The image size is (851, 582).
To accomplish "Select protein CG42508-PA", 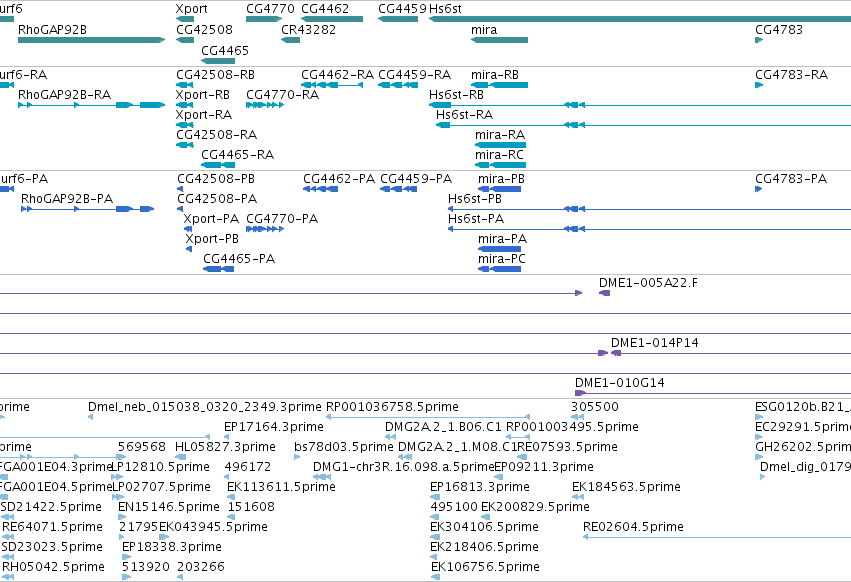I will pyautogui.click(x=180, y=209).
